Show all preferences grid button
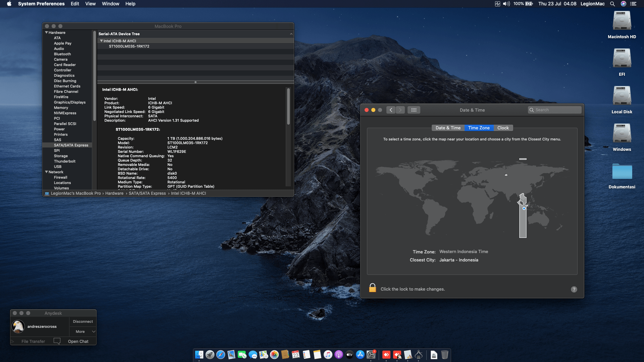The width and height of the screenshot is (644, 362). point(414,110)
